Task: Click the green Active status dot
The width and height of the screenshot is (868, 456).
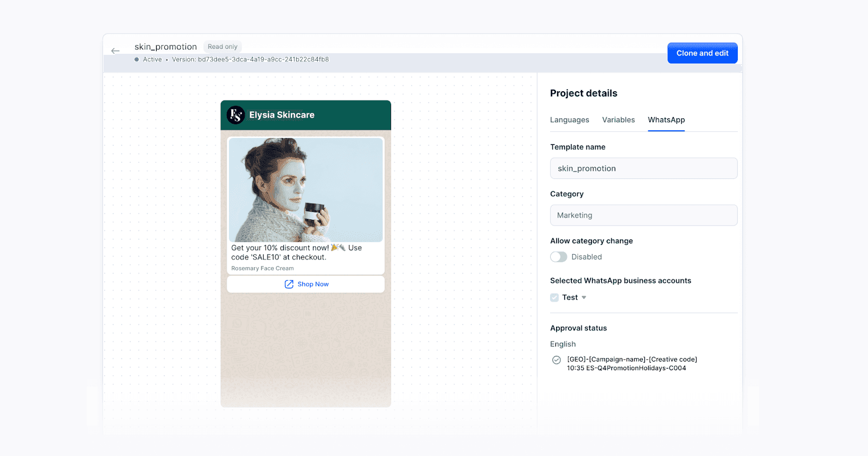Action: pyautogui.click(x=137, y=60)
